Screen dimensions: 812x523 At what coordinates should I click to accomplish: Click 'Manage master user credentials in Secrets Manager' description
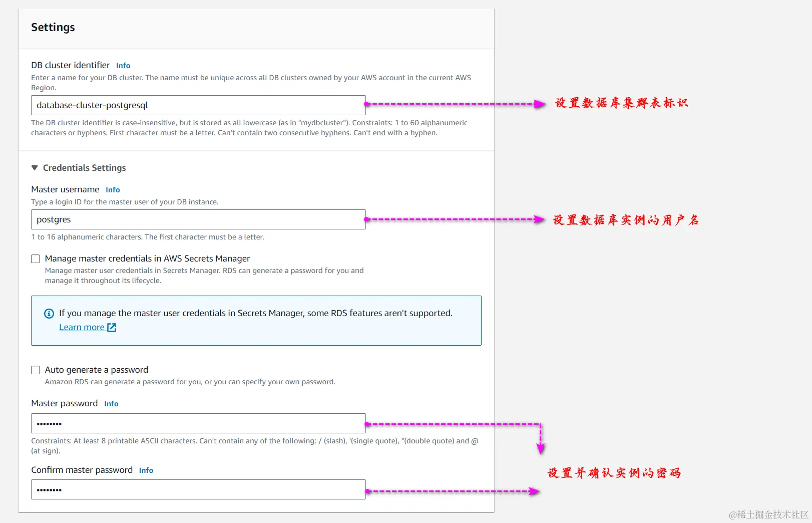(204, 276)
